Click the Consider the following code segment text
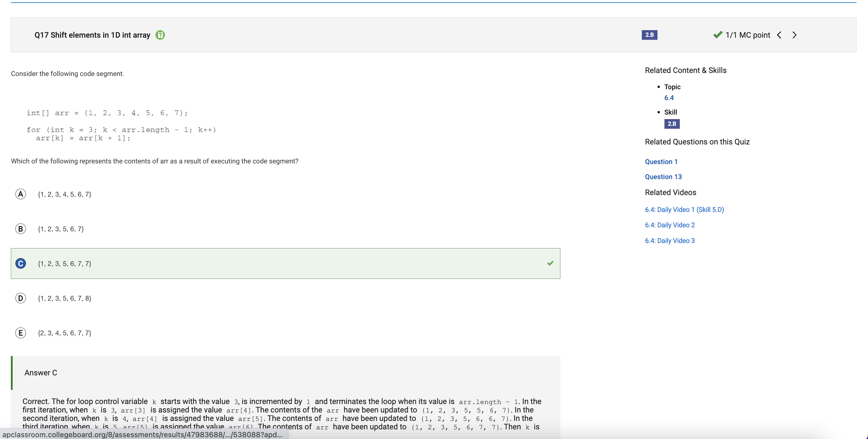Image resolution: width=868 pixels, height=439 pixels. tap(67, 74)
